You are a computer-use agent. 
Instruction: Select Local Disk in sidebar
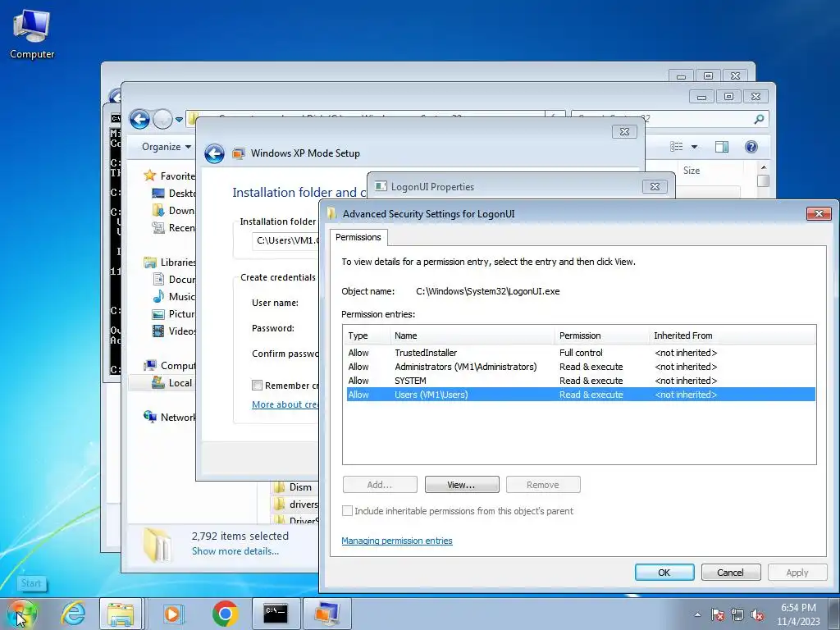point(162,382)
